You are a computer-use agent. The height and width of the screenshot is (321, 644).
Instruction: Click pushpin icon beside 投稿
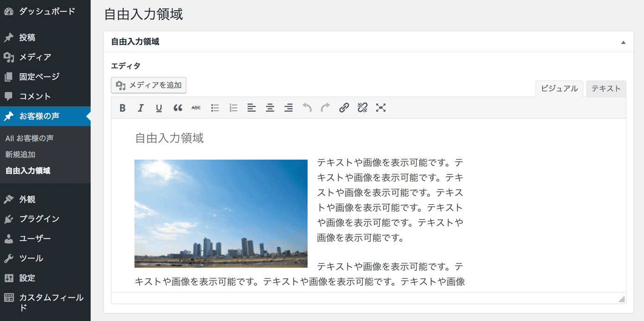[x=9, y=38]
